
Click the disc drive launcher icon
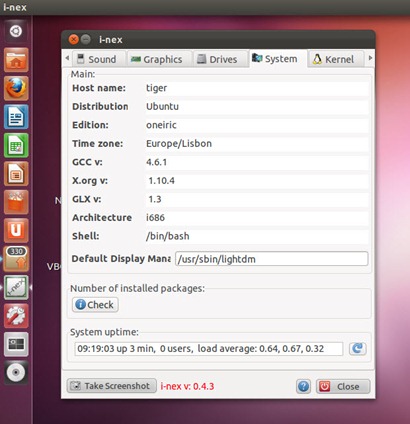(x=16, y=373)
